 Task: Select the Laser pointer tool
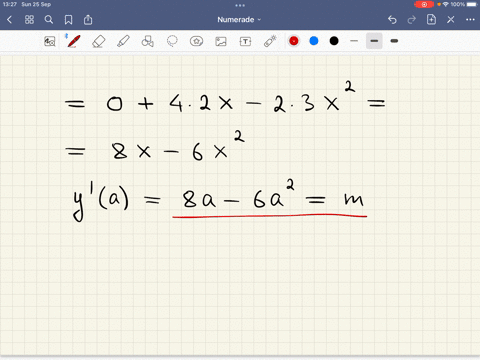coord(270,41)
